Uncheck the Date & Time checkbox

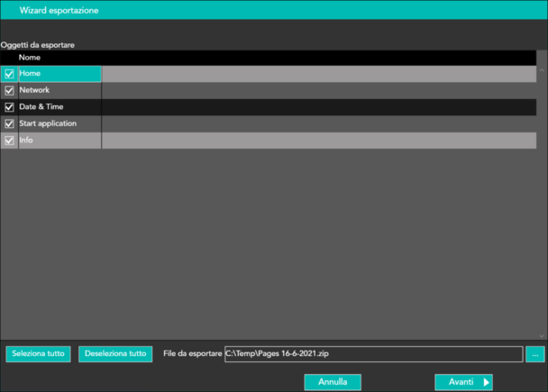pyautogui.click(x=9, y=107)
